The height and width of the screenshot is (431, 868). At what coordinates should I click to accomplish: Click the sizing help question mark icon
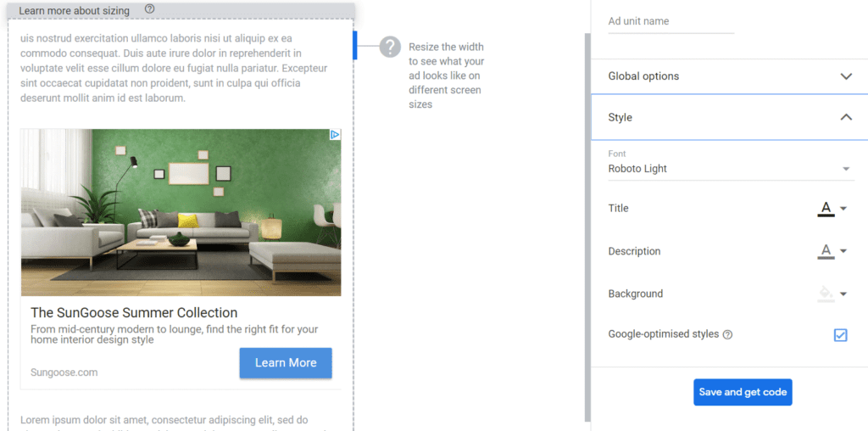click(x=149, y=8)
